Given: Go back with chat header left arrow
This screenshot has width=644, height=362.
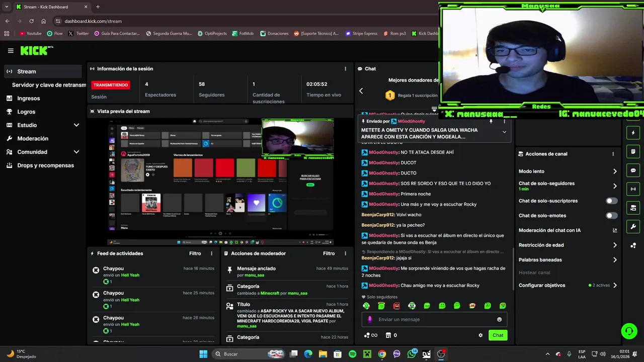Looking at the screenshot, I should click(x=361, y=91).
